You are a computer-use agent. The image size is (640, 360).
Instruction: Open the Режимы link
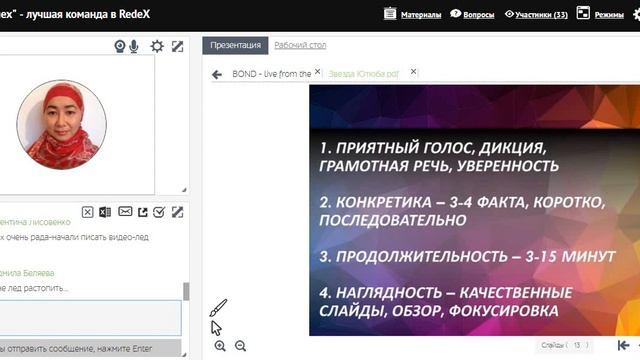coord(609,15)
